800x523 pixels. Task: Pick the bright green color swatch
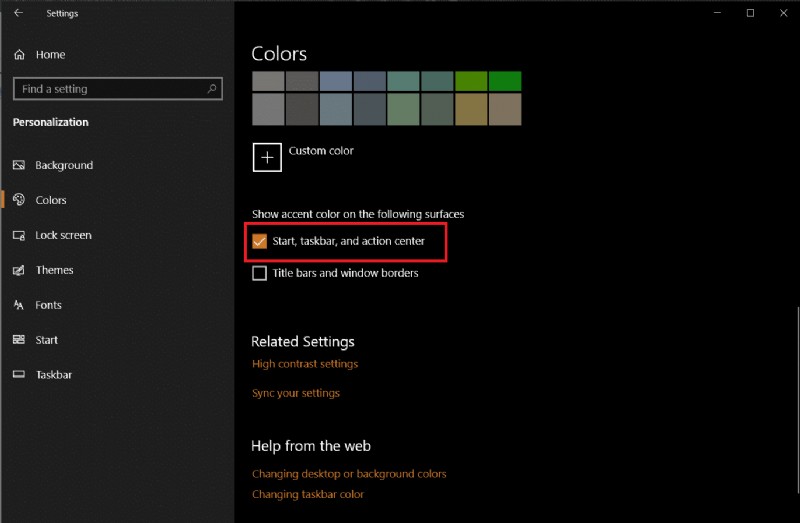coord(505,81)
